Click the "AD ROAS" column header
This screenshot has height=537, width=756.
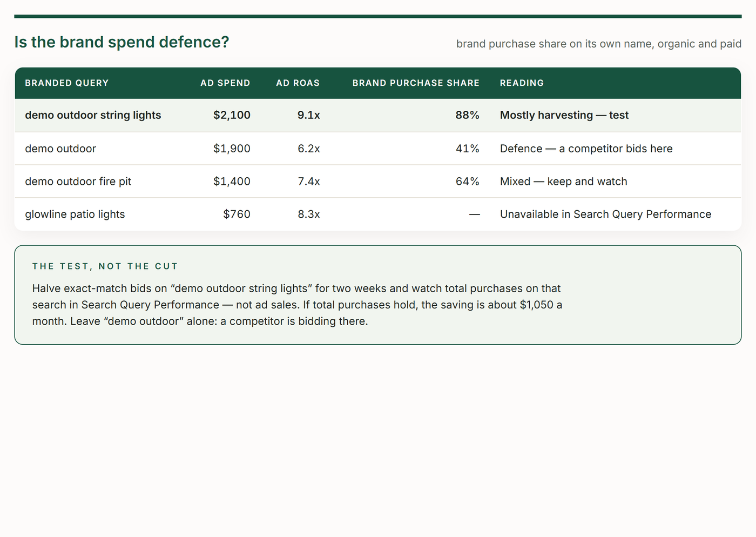tap(298, 83)
